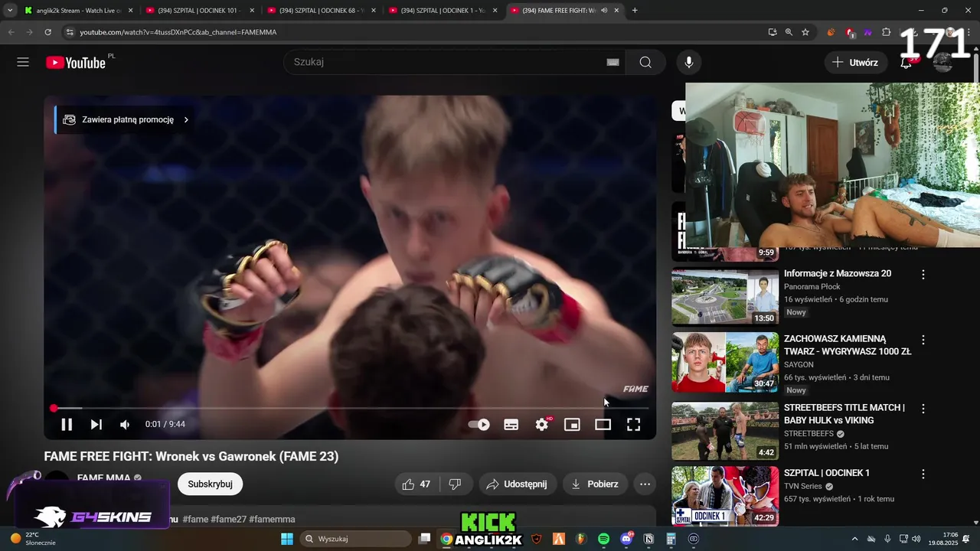Open the Windows Start menu
980x551 pixels.
click(287, 539)
